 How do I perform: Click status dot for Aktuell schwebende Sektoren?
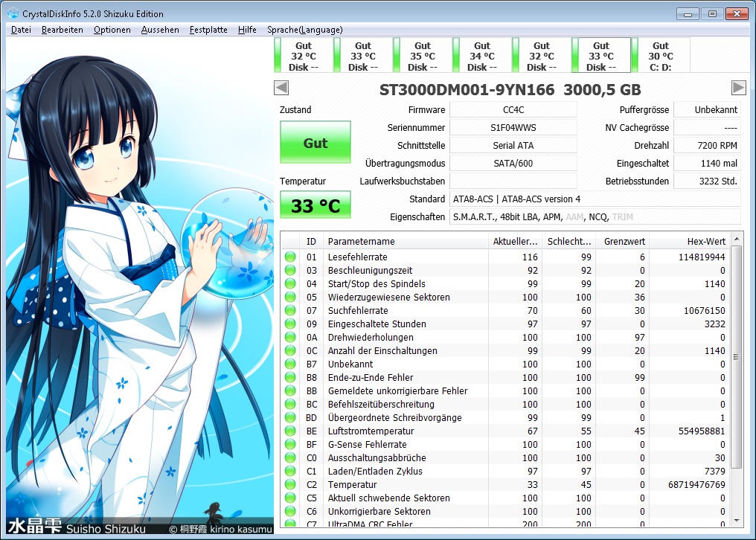[x=290, y=498]
